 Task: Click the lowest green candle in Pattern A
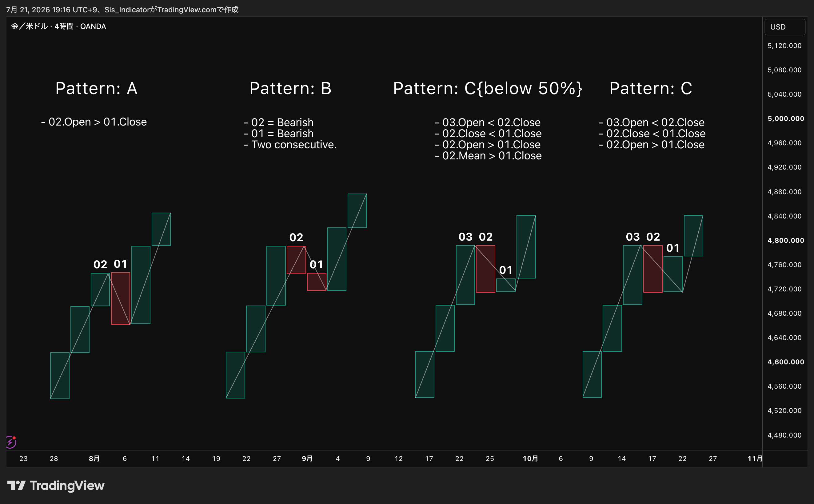pyautogui.click(x=60, y=376)
